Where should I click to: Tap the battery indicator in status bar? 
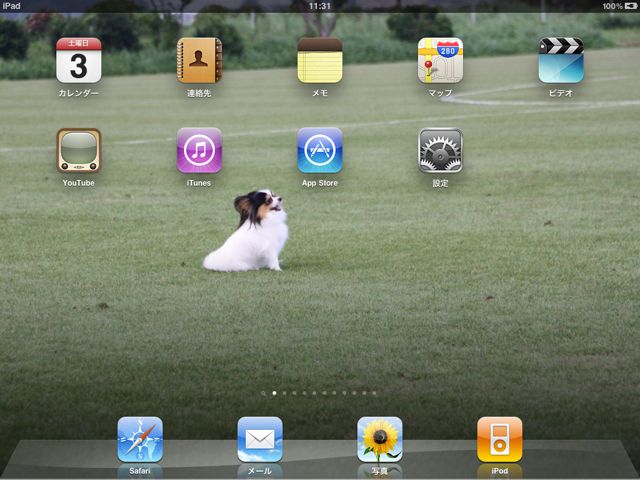tap(630, 6)
